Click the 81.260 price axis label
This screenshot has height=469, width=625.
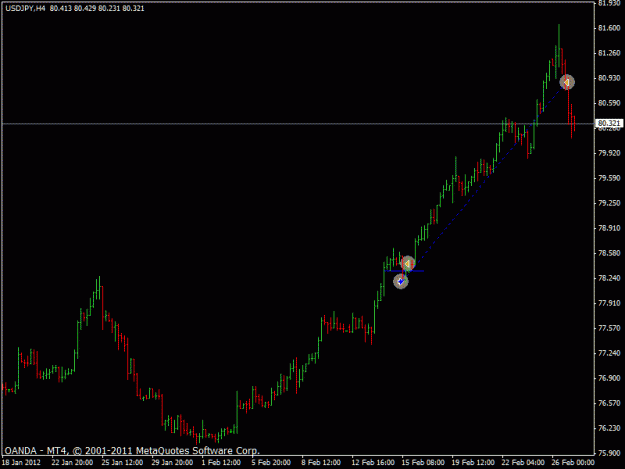tap(609, 53)
